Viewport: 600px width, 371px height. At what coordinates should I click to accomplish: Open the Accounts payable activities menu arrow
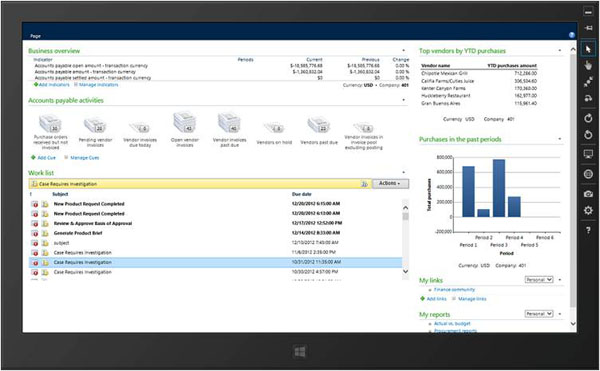(403, 100)
